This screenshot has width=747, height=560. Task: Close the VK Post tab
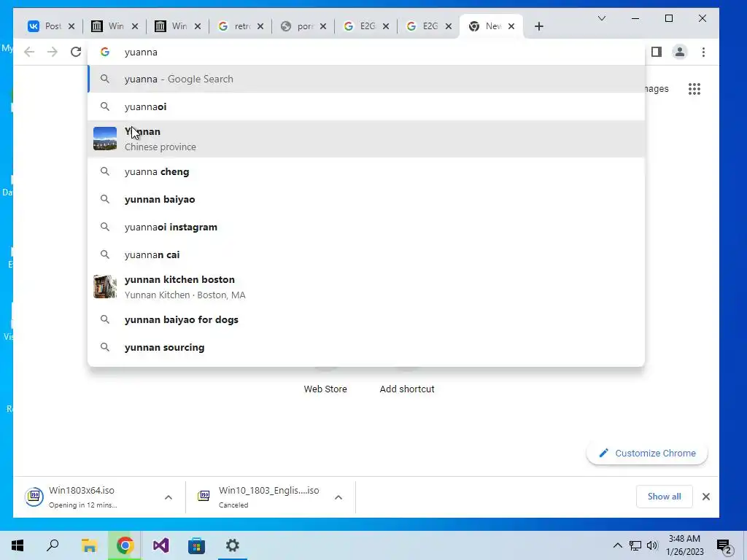click(x=71, y=26)
